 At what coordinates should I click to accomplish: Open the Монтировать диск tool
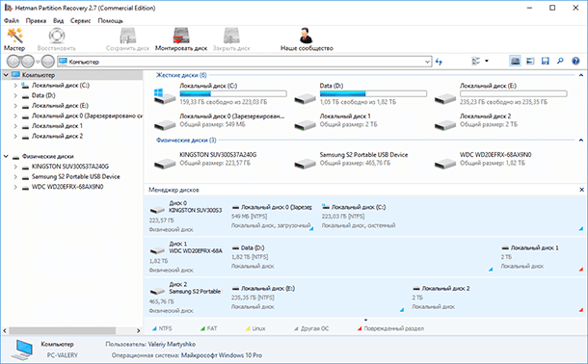point(181,39)
